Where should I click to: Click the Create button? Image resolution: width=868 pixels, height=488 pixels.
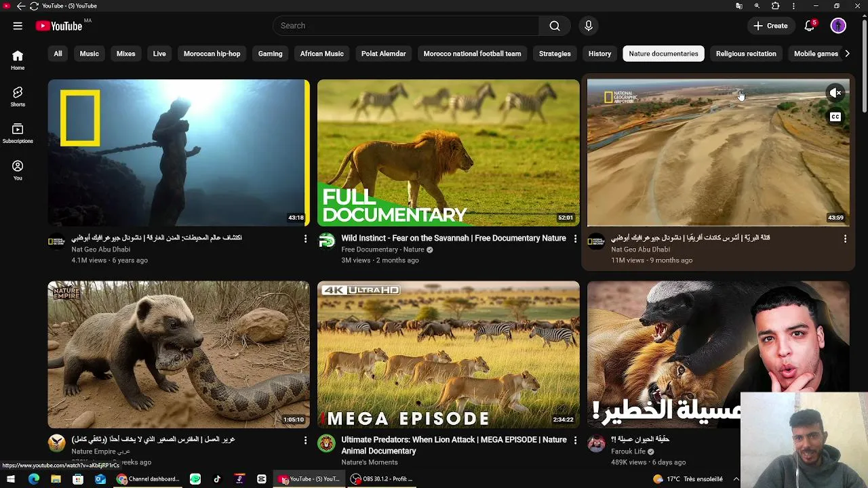click(770, 26)
